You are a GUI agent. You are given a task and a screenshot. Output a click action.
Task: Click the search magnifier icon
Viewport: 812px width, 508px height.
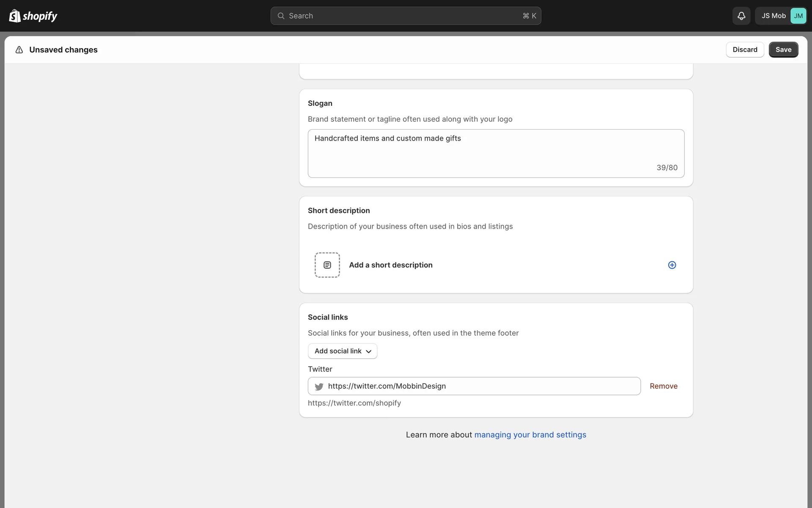[281, 16]
